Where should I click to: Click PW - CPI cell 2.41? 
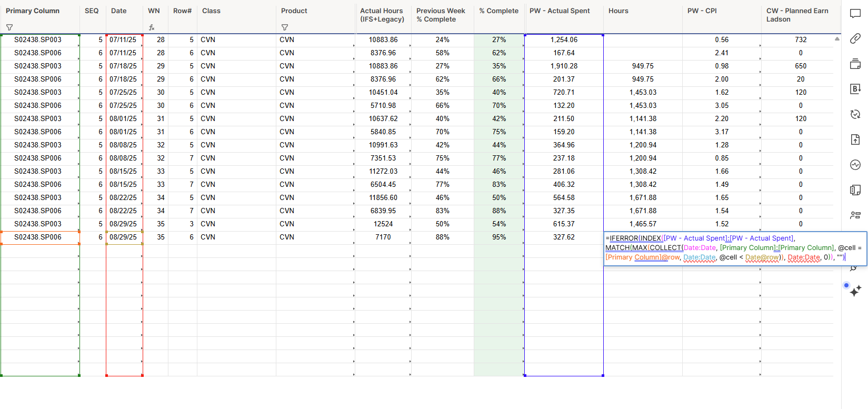coord(722,53)
